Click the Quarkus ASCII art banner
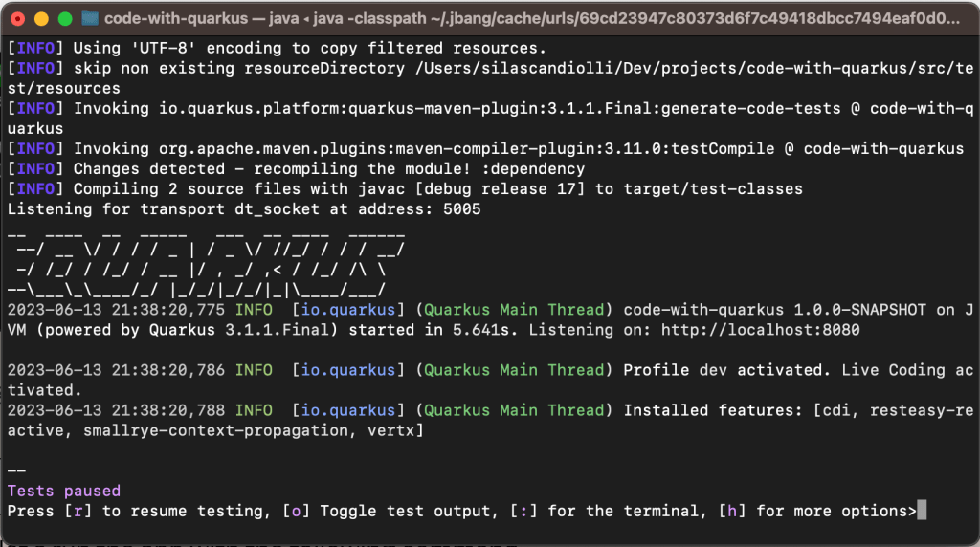This screenshot has width=980, height=547. coord(206,260)
